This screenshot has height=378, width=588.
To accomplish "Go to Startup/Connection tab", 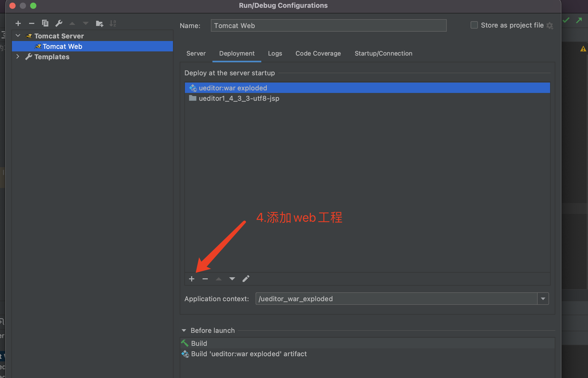I will tap(384, 53).
